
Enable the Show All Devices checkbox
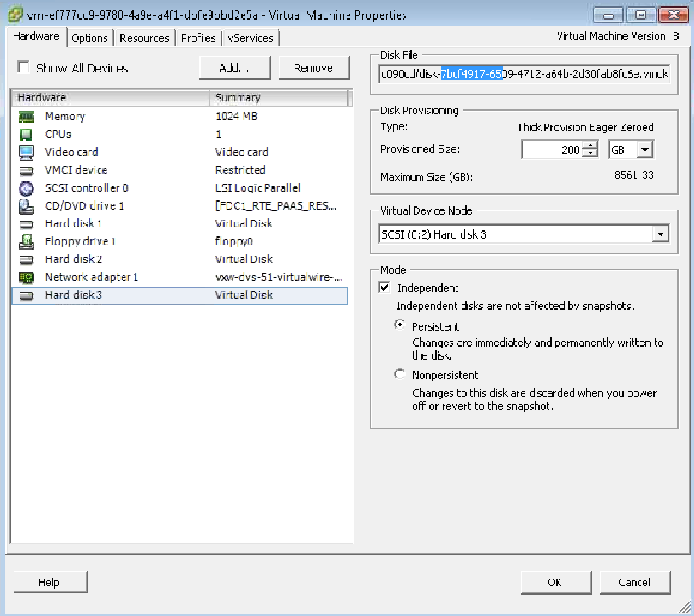(x=23, y=68)
